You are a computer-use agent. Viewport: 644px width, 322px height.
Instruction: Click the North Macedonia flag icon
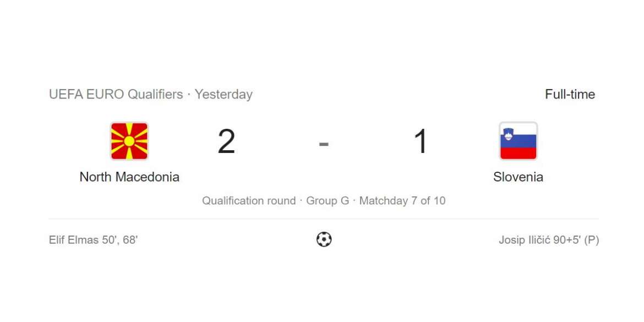[x=129, y=141]
